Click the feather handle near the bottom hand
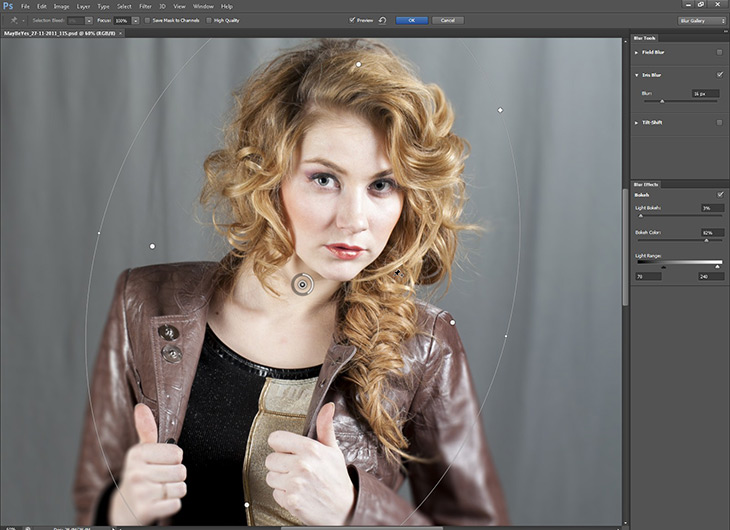This screenshot has width=730, height=530. click(247, 505)
